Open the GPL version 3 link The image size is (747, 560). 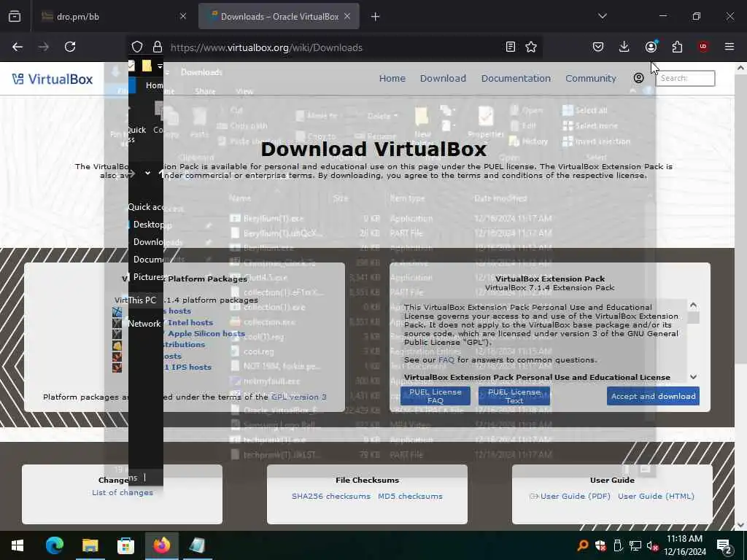click(298, 397)
